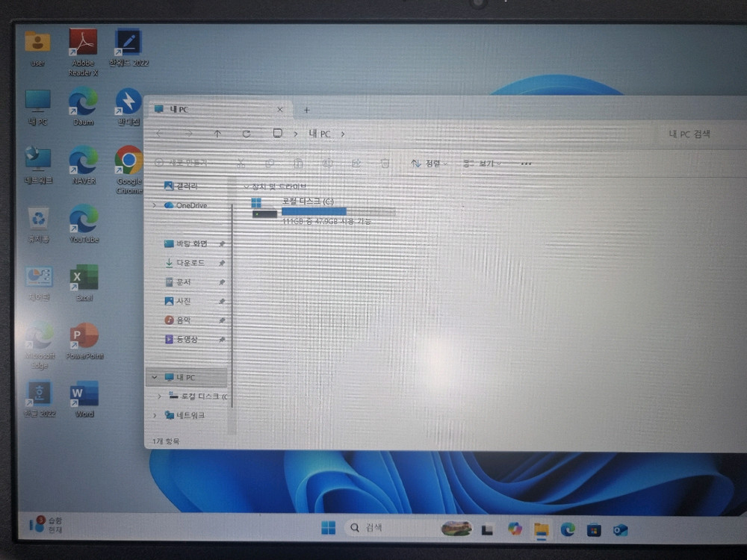Select 네트워크 in the navigation pane
This screenshot has width=747, height=560.
(185, 415)
